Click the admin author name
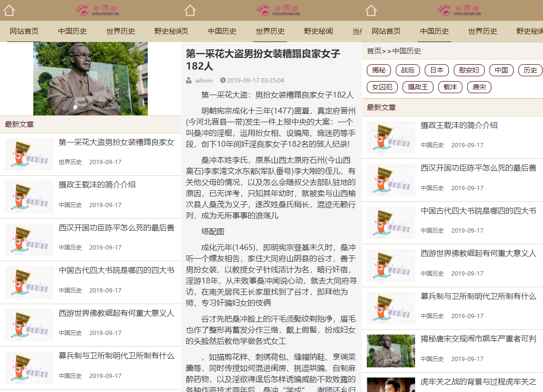The width and height of the screenshot is (543, 392). pos(204,80)
